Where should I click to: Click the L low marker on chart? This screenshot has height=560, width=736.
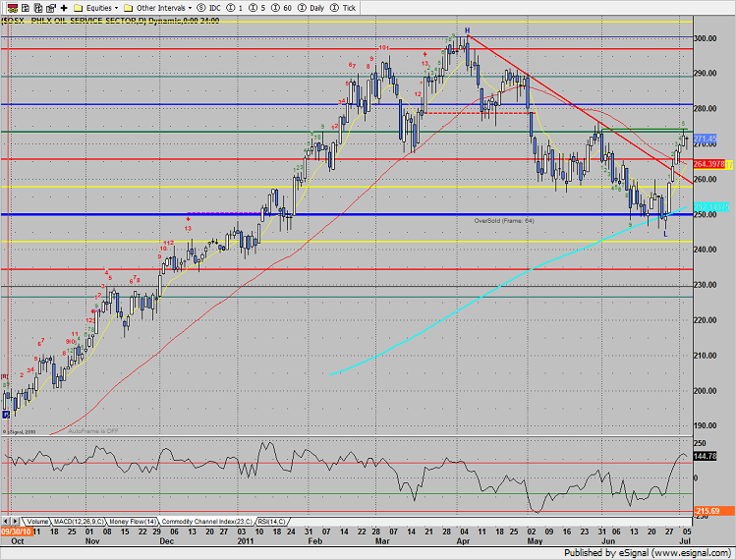pos(665,234)
